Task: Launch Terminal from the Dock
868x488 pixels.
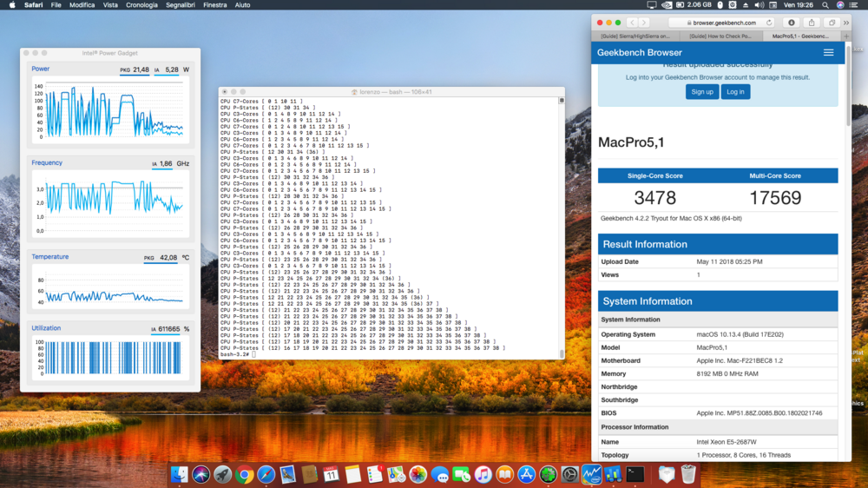Action: [x=635, y=475]
